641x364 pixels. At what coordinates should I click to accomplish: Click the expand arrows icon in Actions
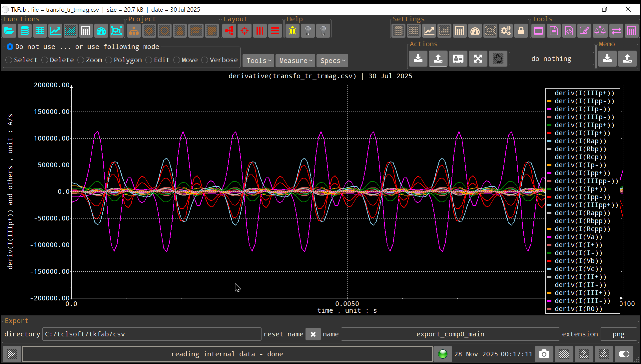coord(478,59)
